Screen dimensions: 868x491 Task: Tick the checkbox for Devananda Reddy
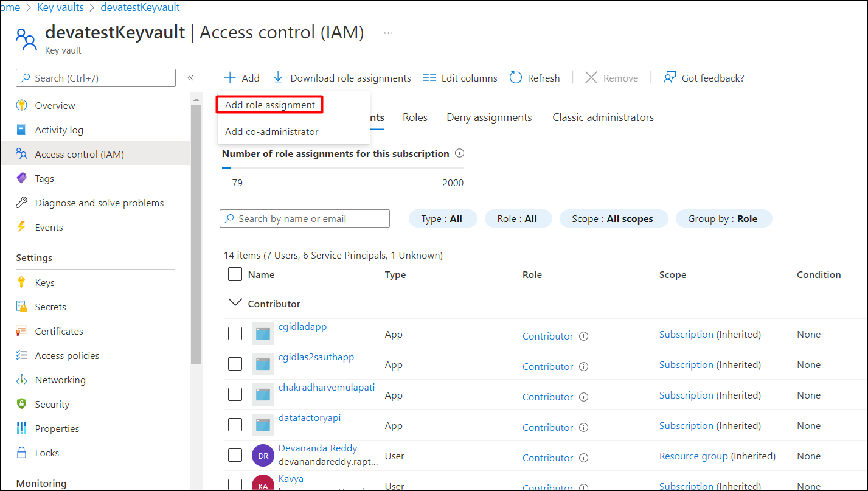click(235, 455)
